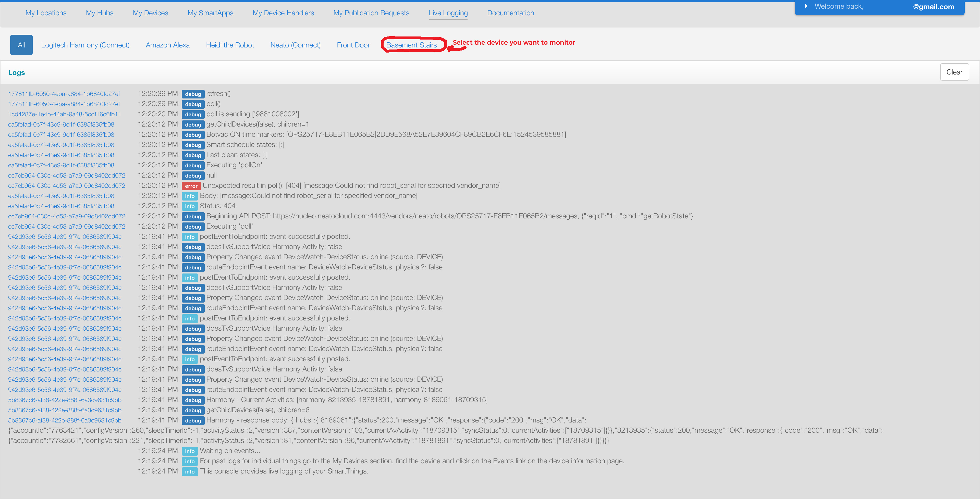This screenshot has width=980, height=499.
Task: Go to My Devices
Action: pyautogui.click(x=150, y=13)
